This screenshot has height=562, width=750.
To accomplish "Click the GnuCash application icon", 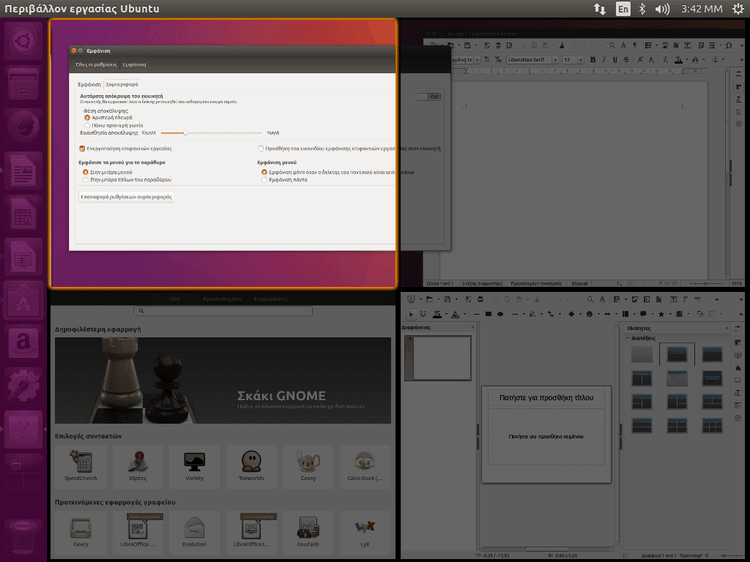I will [307, 527].
